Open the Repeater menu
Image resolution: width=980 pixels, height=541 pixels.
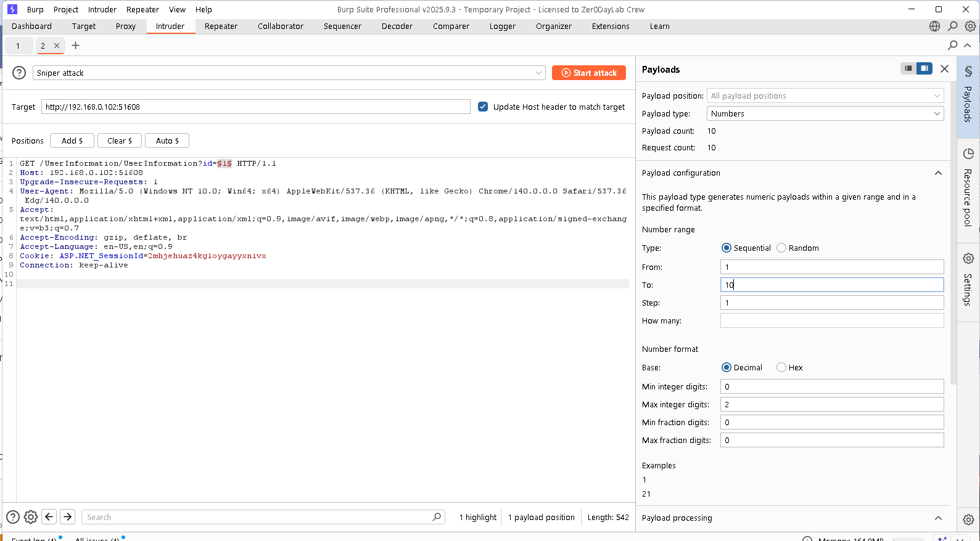142,9
